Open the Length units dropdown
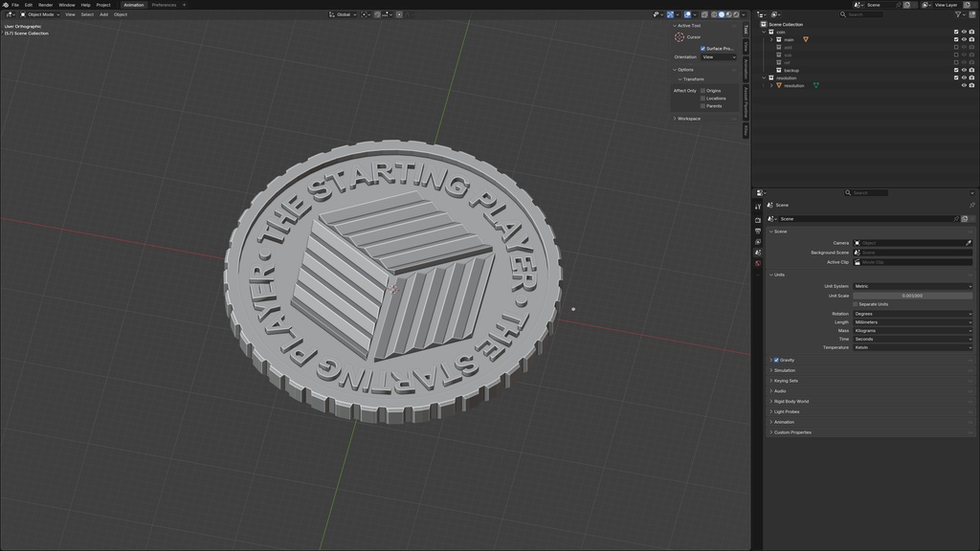980x551 pixels. tap(912, 322)
